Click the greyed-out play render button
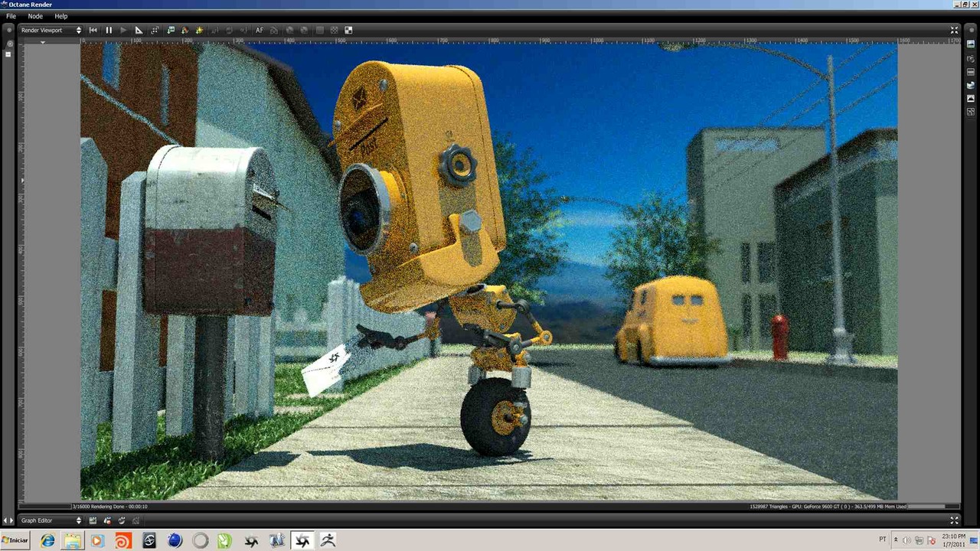Viewport: 980px width, 551px height. 123,31
